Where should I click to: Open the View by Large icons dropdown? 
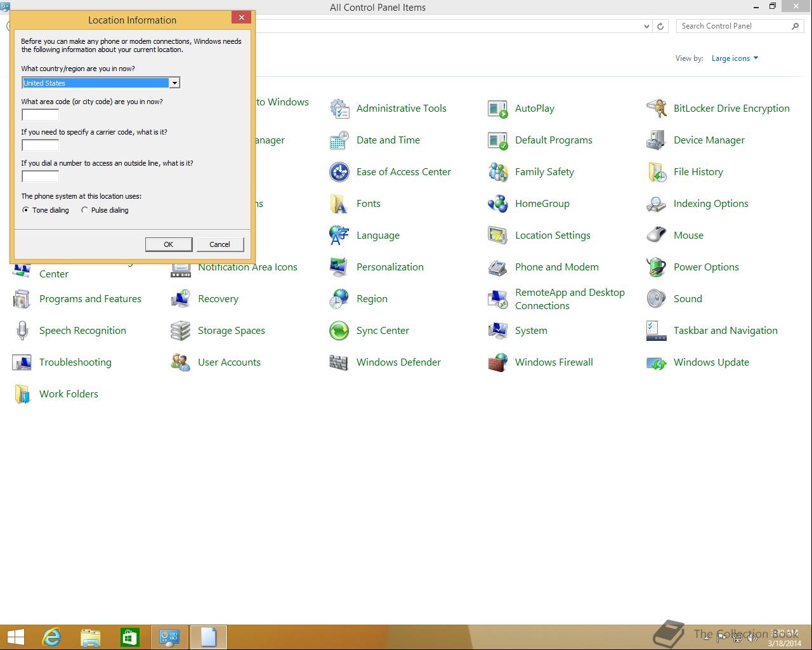point(735,58)
